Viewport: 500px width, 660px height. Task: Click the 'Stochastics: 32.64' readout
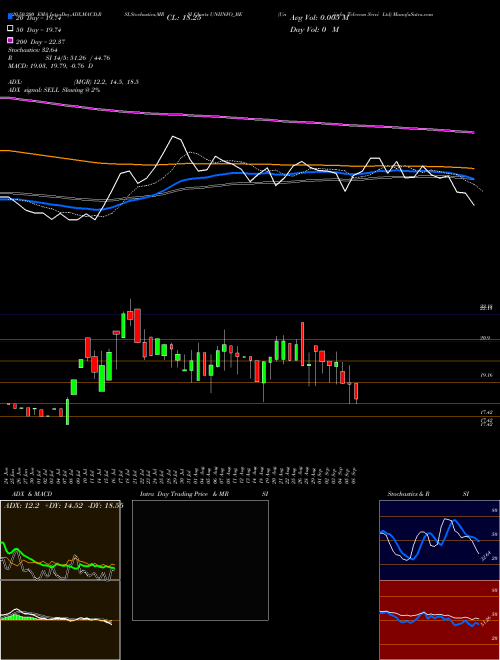tap(33, 50)
